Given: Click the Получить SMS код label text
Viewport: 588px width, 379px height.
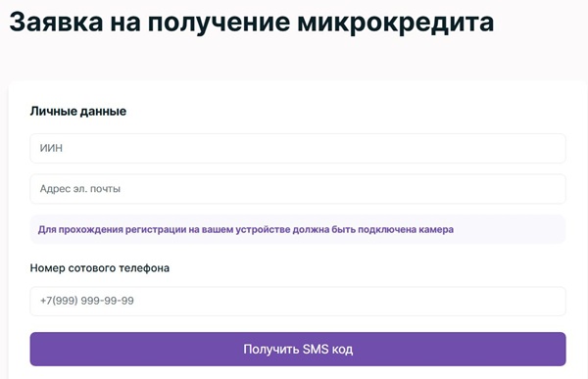Looking at the screenshot, I should (298, 349).
